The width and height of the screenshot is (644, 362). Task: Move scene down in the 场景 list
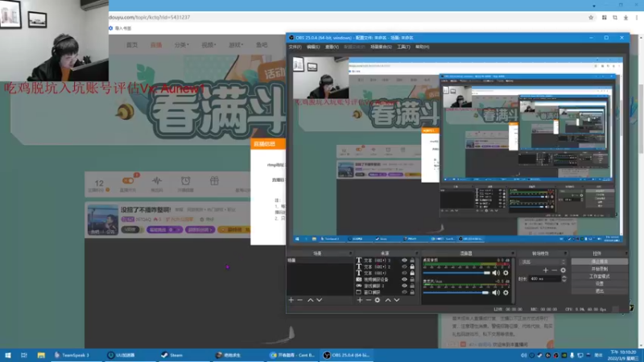[x=319, y=300]
